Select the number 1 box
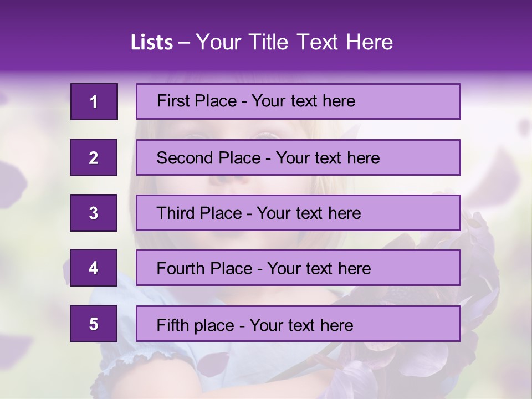Viewport: 532px width, 399px height. (94, 101)
